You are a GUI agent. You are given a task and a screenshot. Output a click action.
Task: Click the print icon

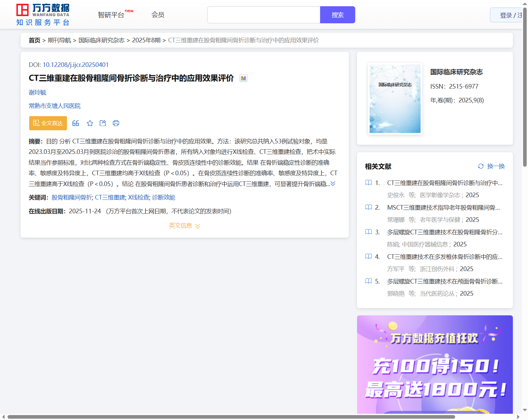pos(116,123)
